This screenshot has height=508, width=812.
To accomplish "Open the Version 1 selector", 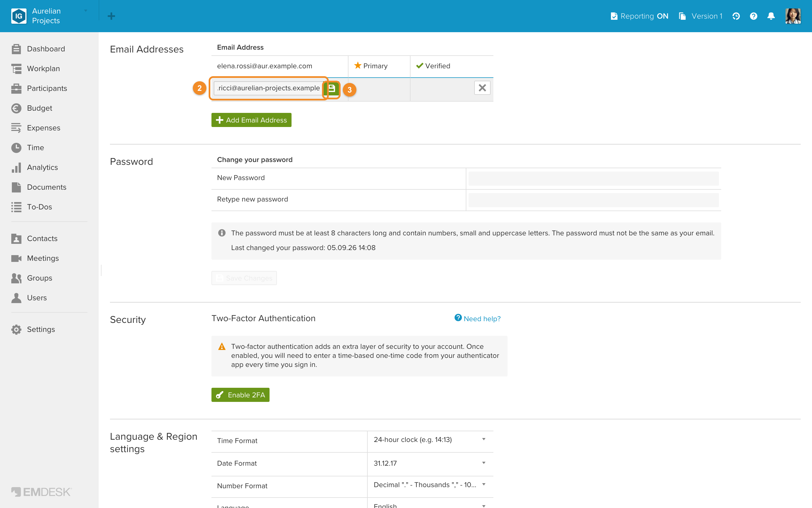I will pyautogui.click(x=700, y=16).
